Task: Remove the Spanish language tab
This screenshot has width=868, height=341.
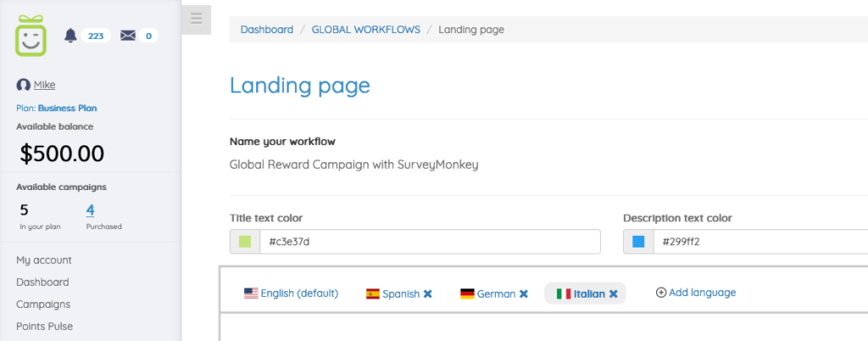Action: [x=428, y=293]
